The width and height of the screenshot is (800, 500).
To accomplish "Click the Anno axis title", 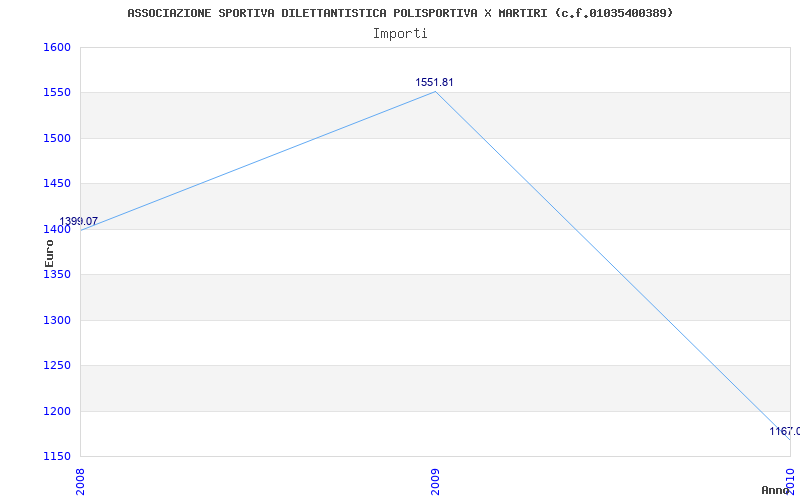I will (775, 490).
